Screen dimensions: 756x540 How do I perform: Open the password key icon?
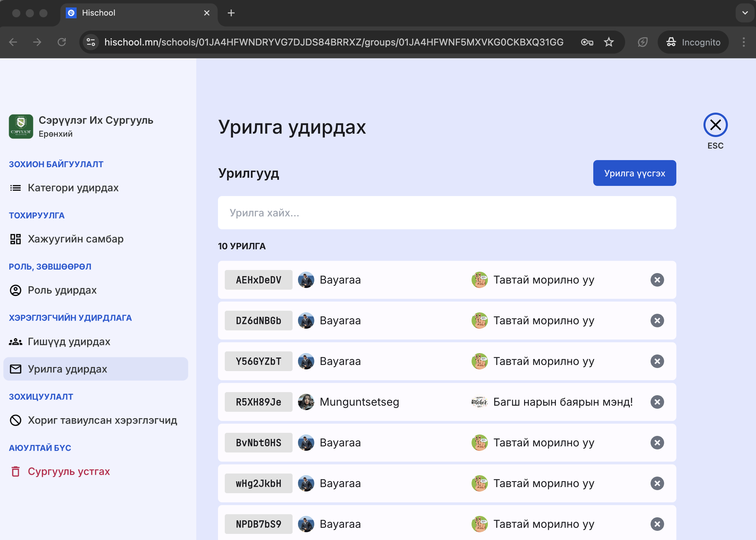coord(587,42)
